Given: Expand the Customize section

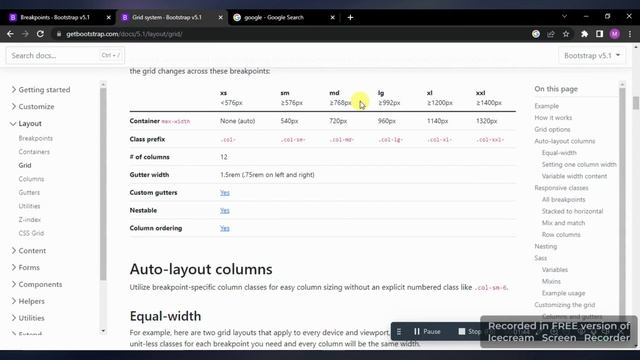Looking at the screenshot, I should coord(33,107).
